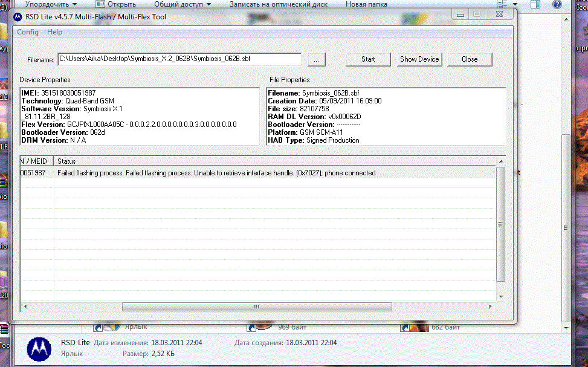Click the status list right scroll arrow
Image resolution: width=588 pixels, height=367 pixels.
491,307
